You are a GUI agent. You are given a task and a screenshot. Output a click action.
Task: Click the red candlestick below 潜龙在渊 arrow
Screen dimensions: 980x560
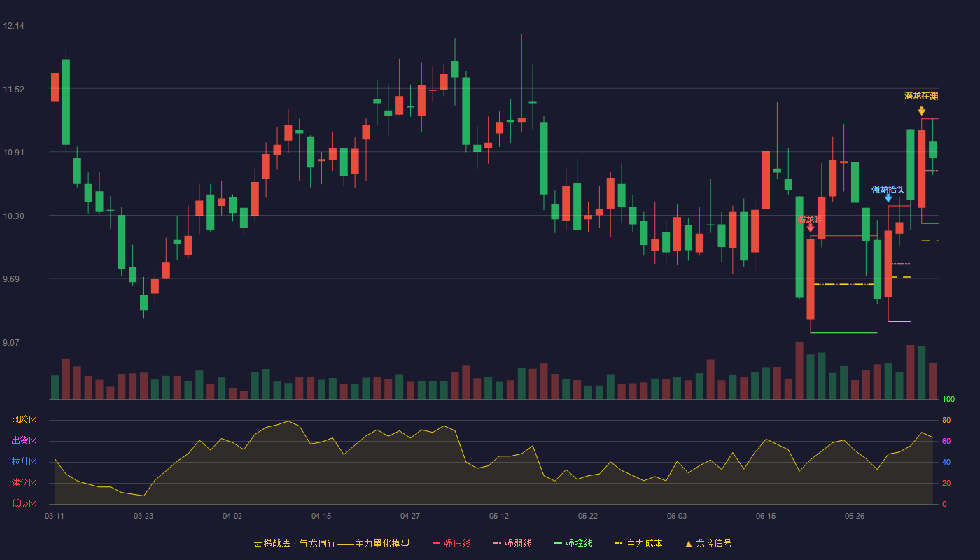(x=922, y=169)
